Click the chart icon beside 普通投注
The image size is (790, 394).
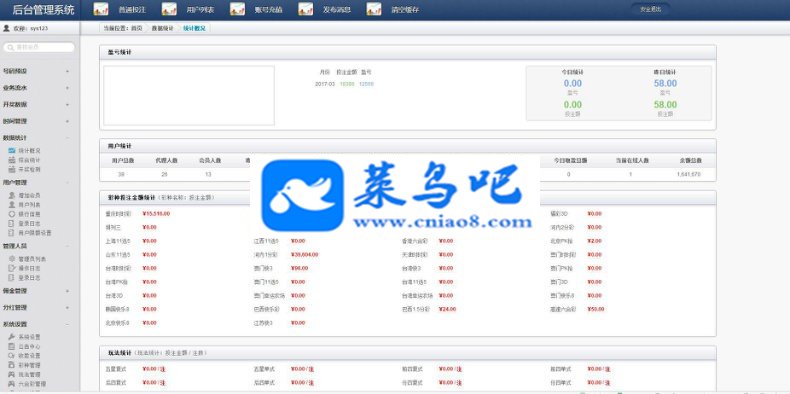[101, 9]
